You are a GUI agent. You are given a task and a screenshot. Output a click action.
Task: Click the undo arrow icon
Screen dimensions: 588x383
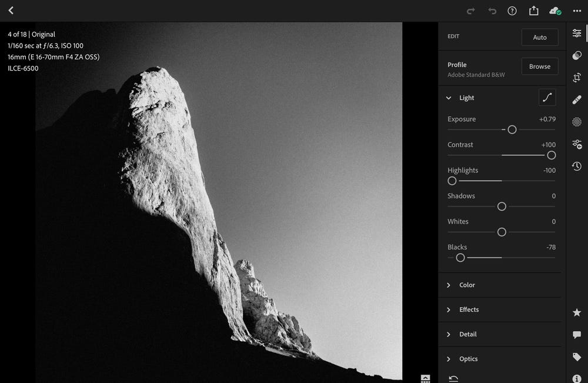coord(492,11)
